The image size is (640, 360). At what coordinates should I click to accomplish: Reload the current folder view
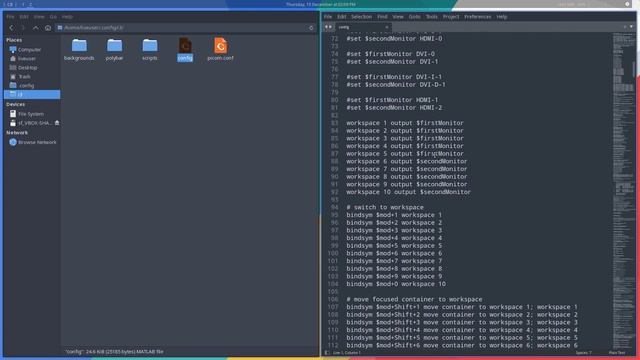coord(311,28)
